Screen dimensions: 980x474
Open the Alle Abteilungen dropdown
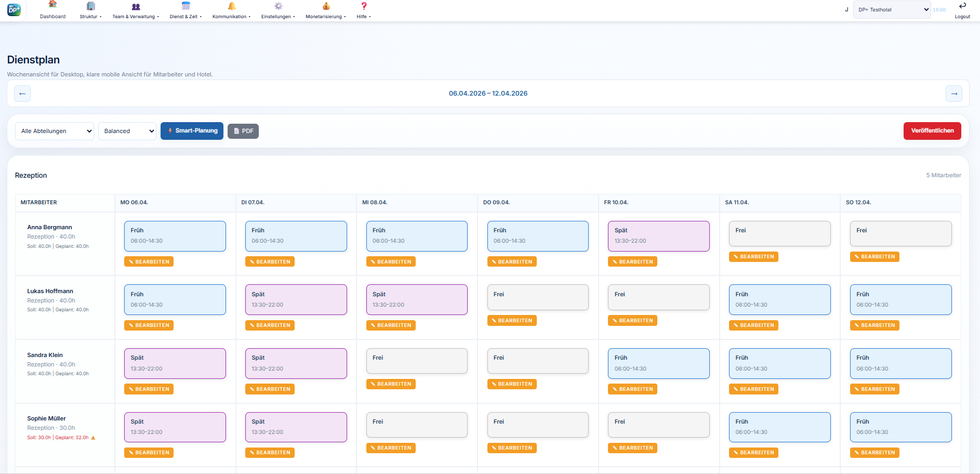(x=55, y=131)
